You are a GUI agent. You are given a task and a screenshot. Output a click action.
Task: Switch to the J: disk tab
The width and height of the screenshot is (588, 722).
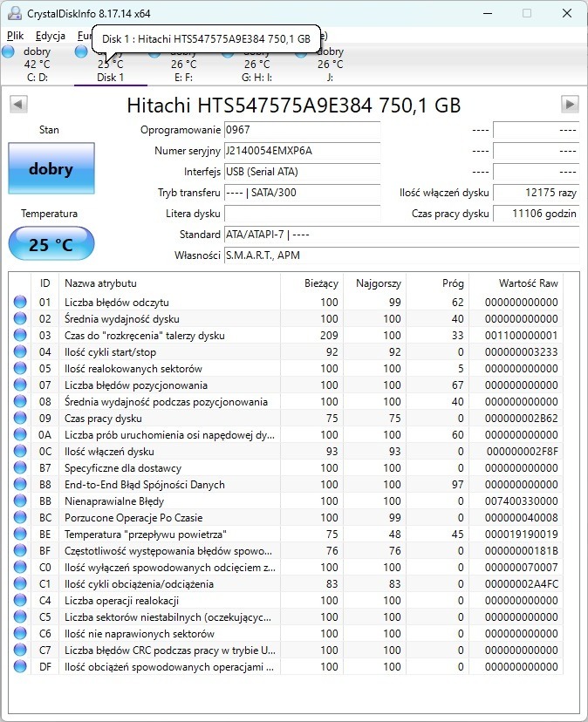330,65
